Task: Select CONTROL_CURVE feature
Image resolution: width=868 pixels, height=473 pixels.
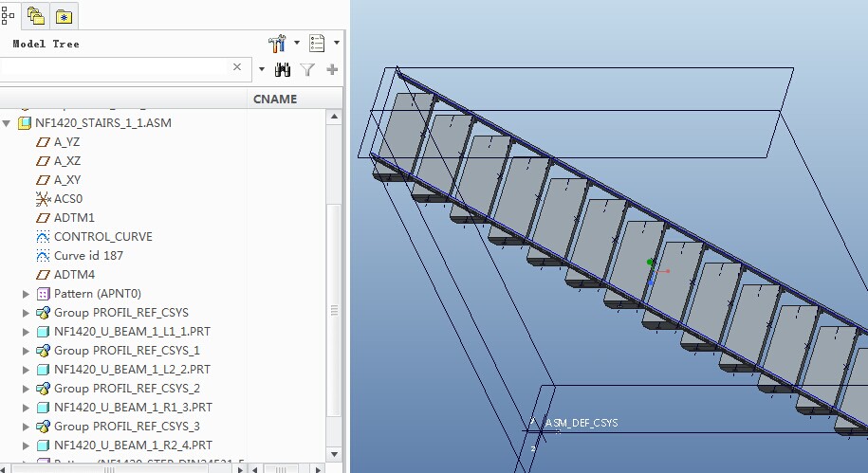Action: pos(103,237)
